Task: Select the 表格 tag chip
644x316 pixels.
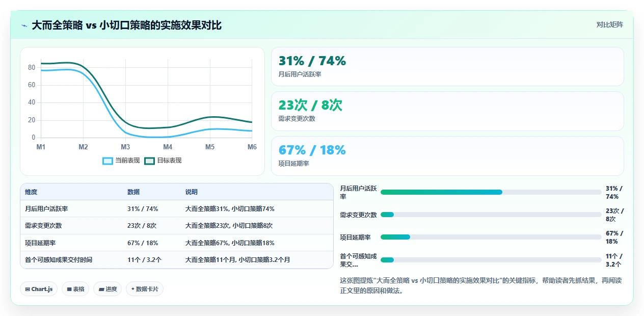Action: point(75,289)
